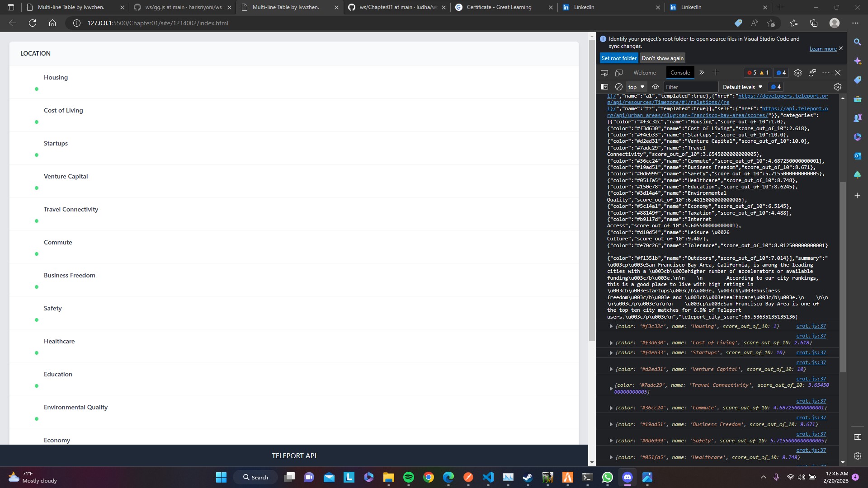Open DevTools more options menu
868x488 pixels.
(x=826, y=72)
